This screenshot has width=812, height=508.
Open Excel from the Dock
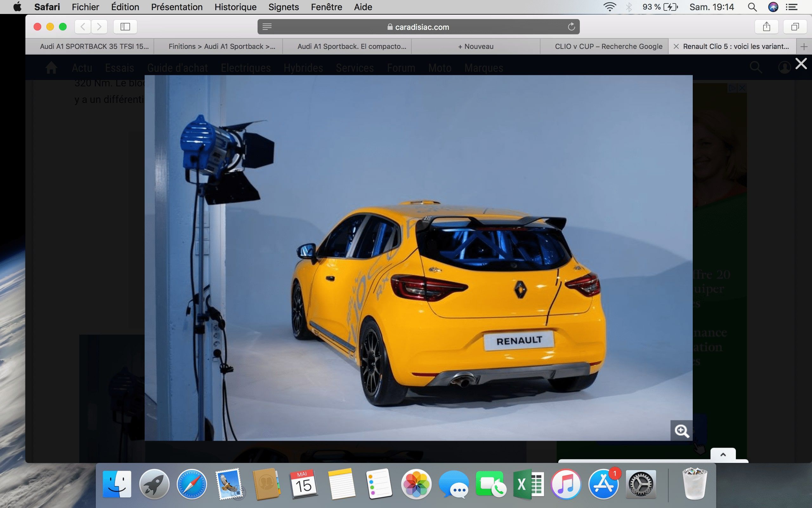coord(528,484)
